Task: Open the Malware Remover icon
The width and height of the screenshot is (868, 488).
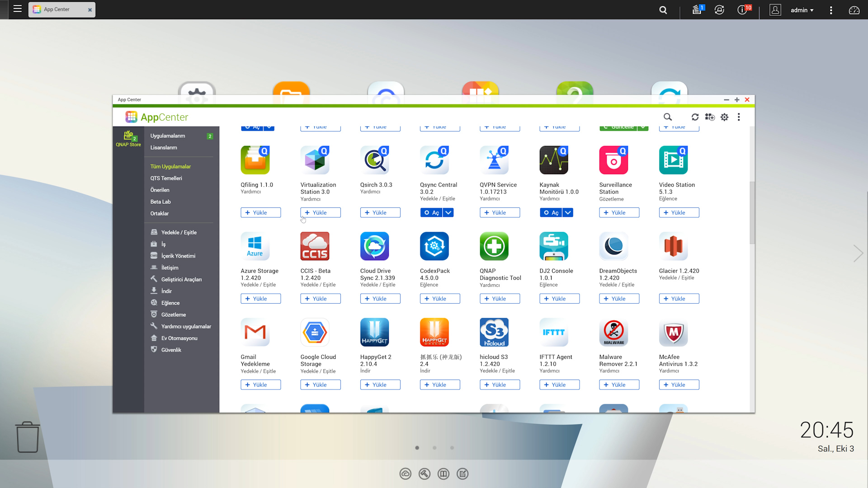Action: [x=613, y=332]
